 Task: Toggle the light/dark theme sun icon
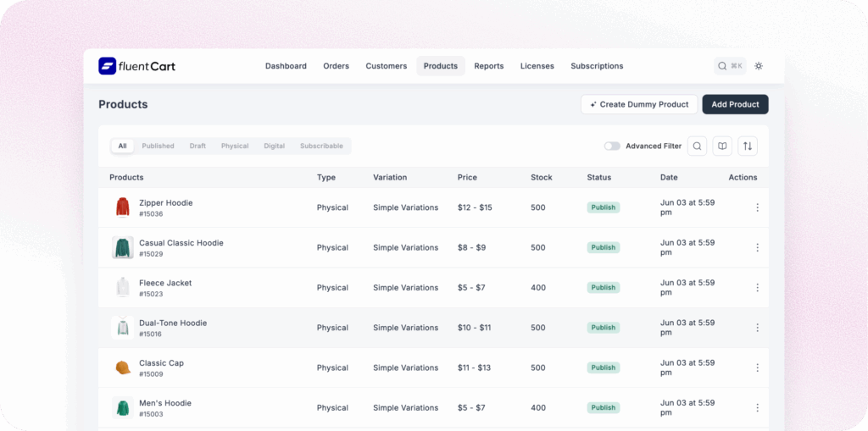(x=759, y=66)
